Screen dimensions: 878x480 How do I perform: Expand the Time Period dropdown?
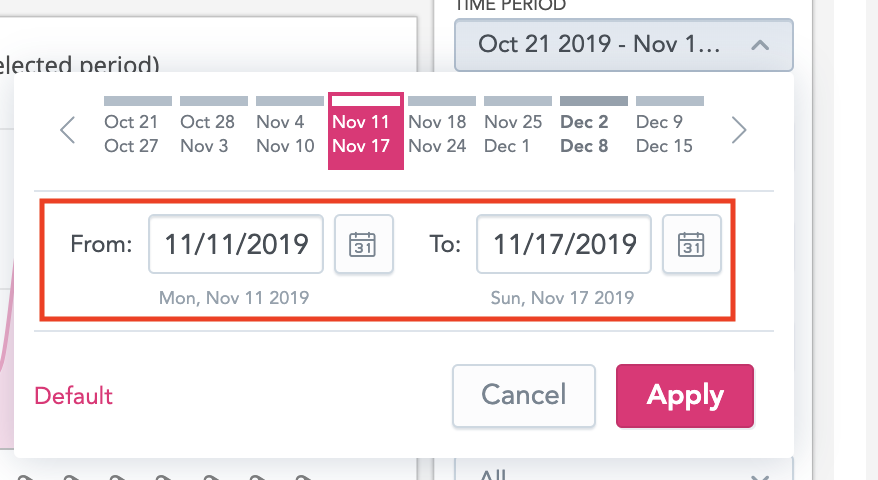pos(759,45)
